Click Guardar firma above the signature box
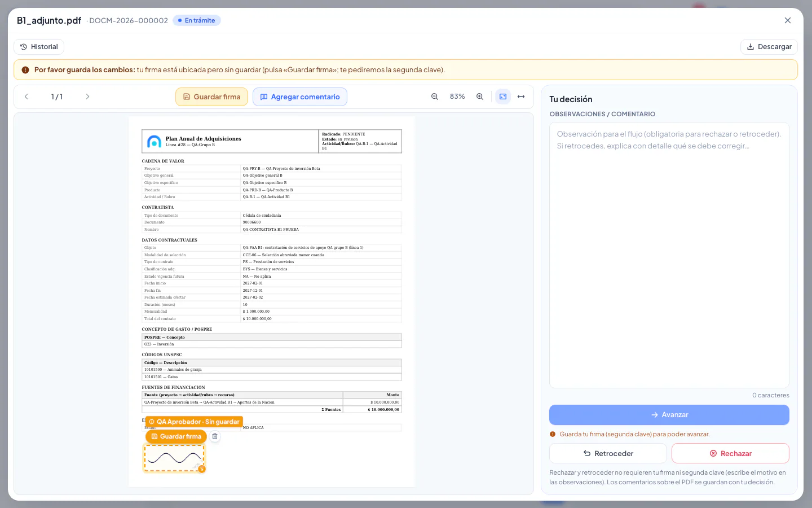Screen dimensions: 812x508 [176, 436]
